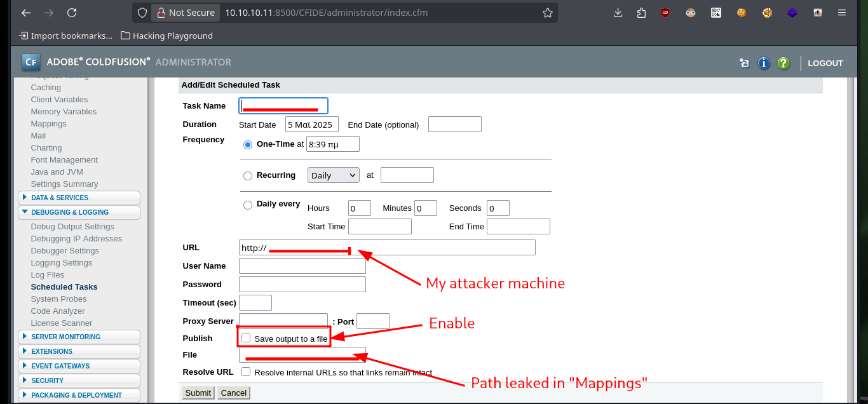Open Java and JVM settings
The width and height of the screenshot is (868, 404).
(57, 172)
